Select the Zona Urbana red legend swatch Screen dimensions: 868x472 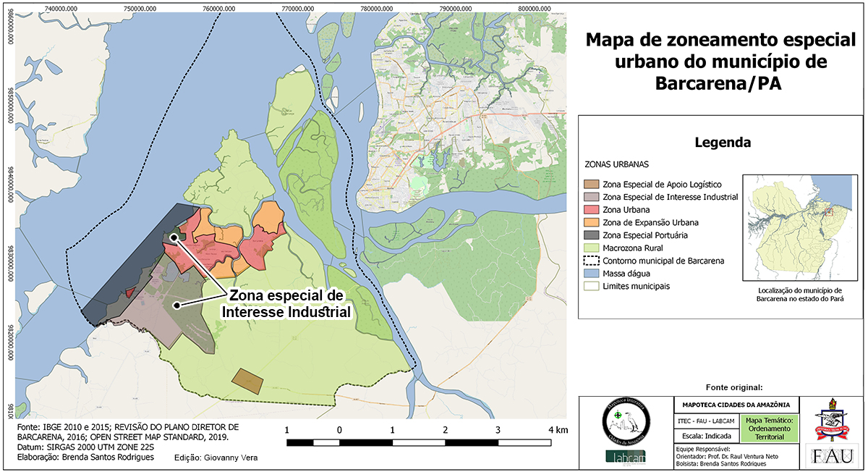[591, 209]
